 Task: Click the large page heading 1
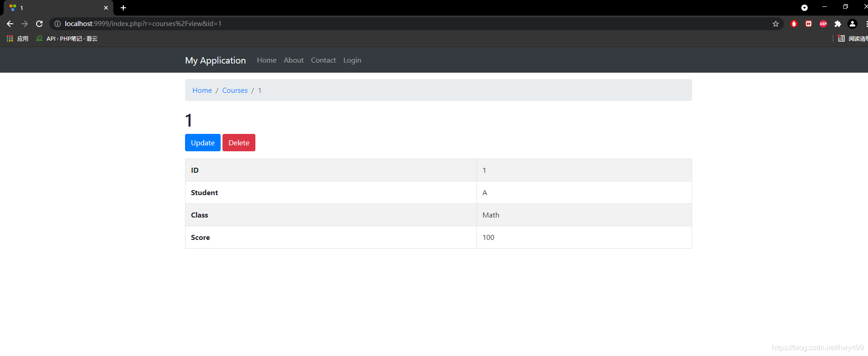tap(189, 121)
